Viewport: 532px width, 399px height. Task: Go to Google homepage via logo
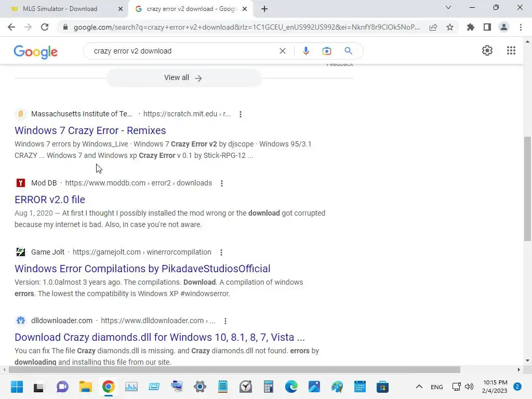click(36, 52)
